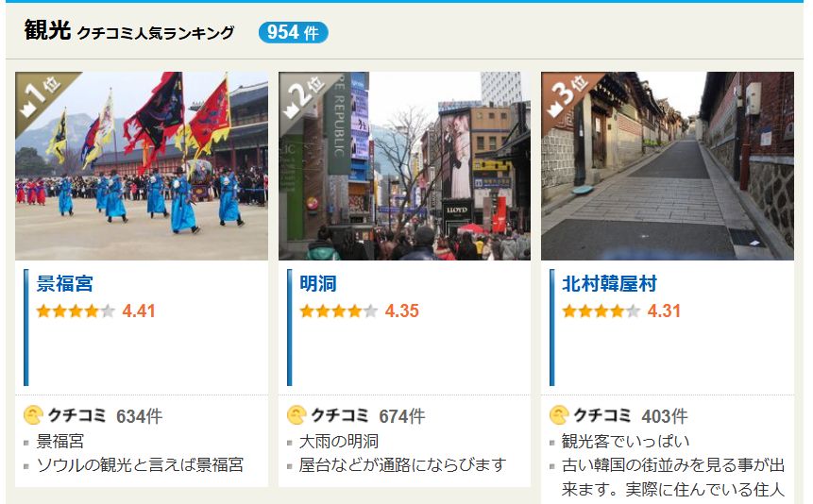
Task: Open the review titled 景福宮
Action: coord(60,442)
